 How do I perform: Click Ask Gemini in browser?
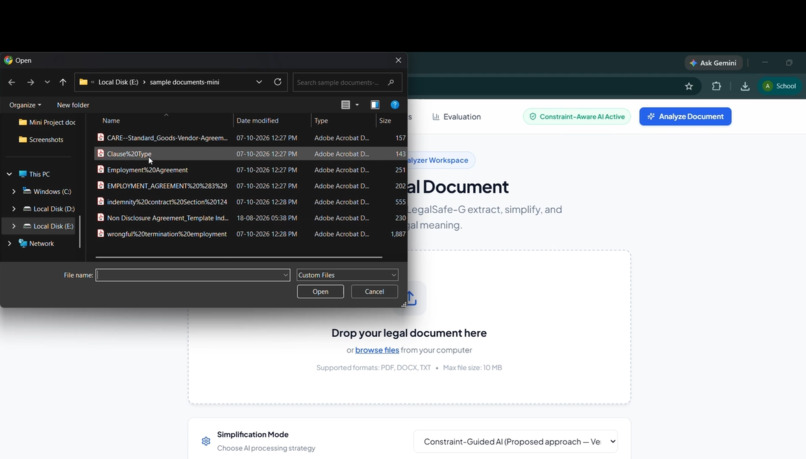coord(713,63)
